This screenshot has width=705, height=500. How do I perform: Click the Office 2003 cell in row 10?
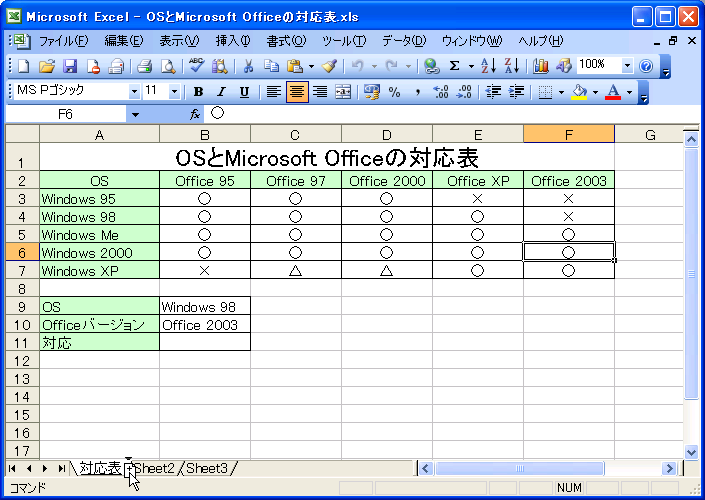pyautogui.click(x=205, y=325)
